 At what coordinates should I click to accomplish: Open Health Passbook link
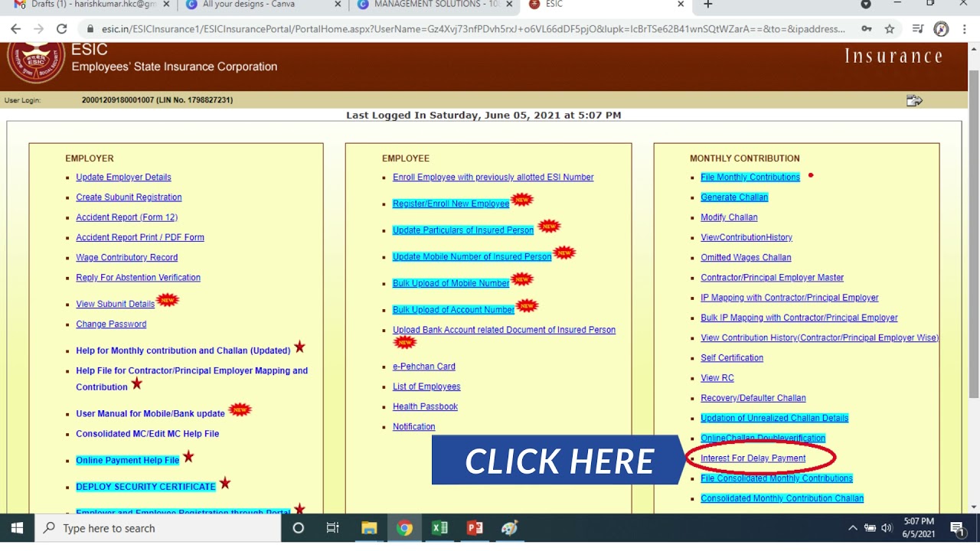425,407
